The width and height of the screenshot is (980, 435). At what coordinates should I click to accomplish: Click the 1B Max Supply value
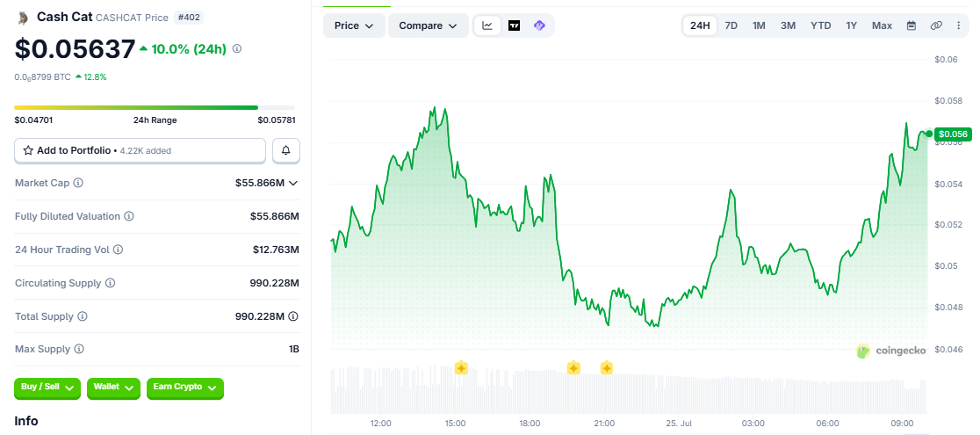click(294, 349)
